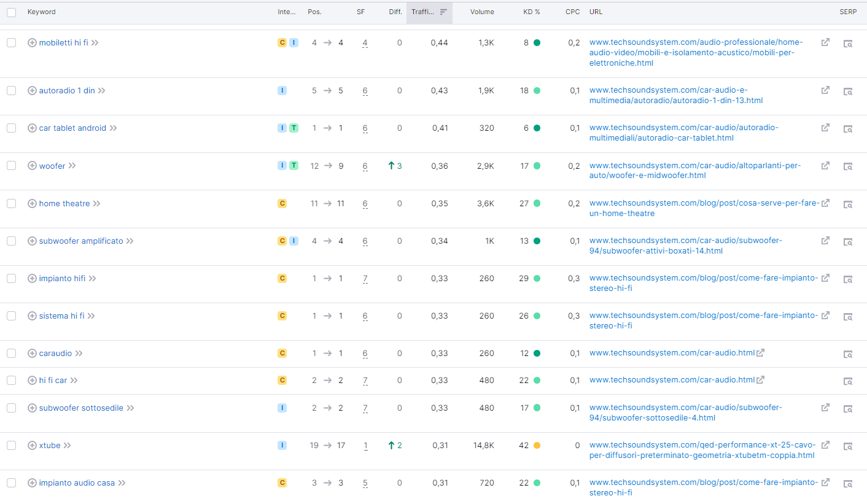Image resolution: width=867 pixels, height=504 pixels.
Task: Open the subwoofer amplificato keyword link
Action: coord(81,241)
